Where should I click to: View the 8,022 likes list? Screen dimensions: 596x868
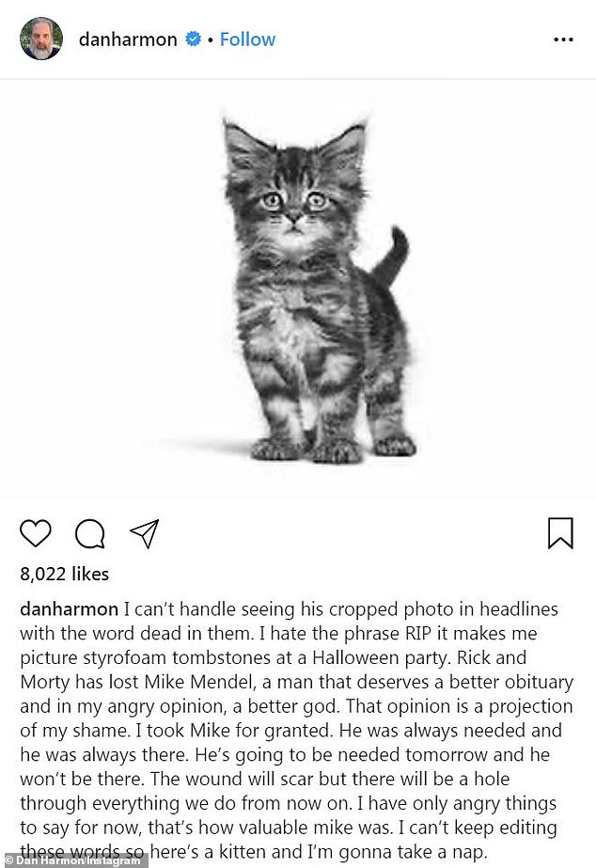(65, 574)
